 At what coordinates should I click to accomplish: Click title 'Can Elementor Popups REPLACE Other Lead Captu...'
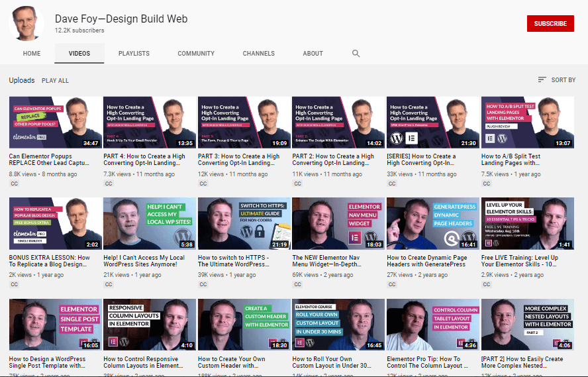tap(49, 160)
